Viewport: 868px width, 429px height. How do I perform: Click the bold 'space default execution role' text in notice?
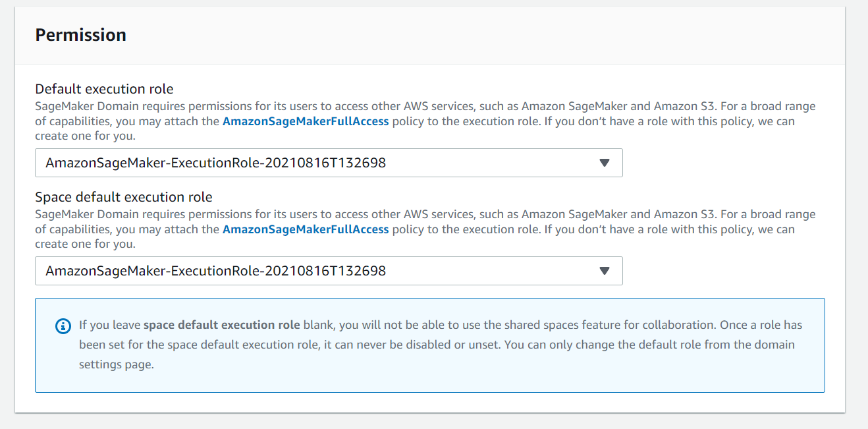[x=222, y=325]
